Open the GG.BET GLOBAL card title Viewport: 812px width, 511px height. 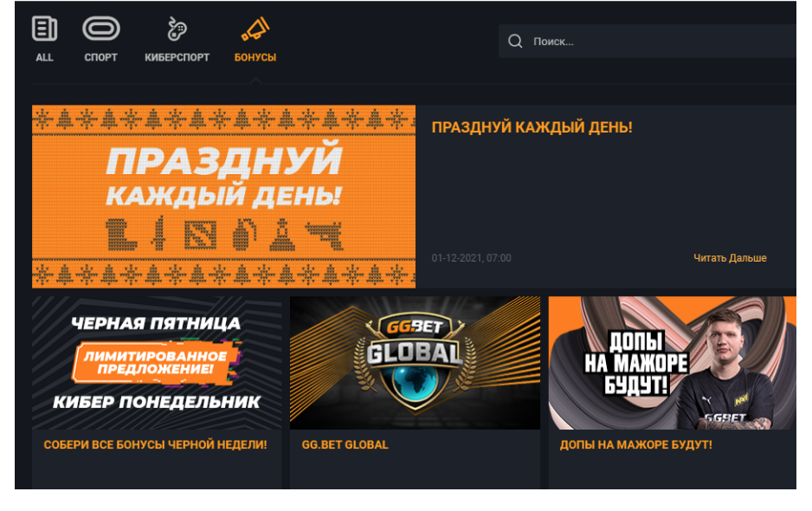coord(345,444)
